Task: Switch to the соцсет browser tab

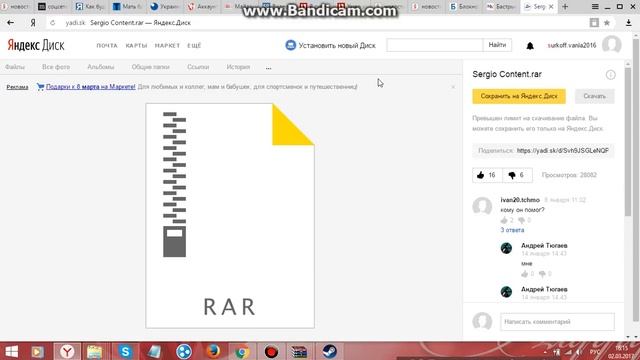Action: [x=53, y=7]
